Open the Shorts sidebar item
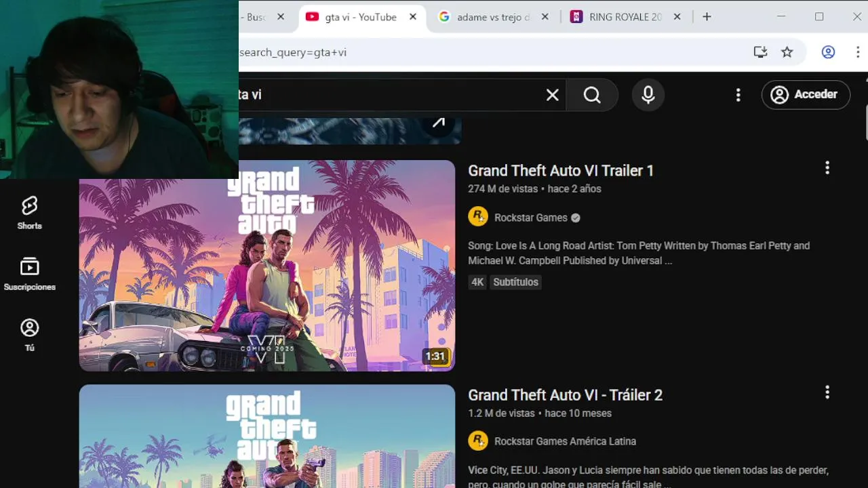This screenshot has height=488, width=868. (29, 213)
